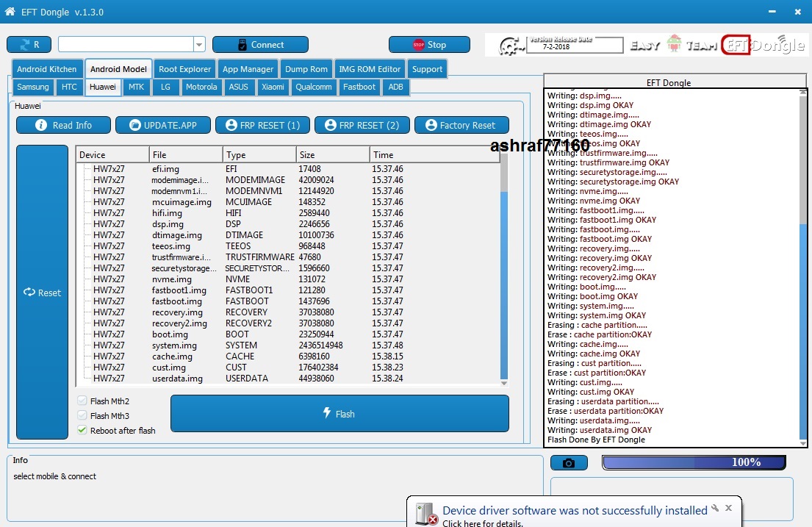Open the driver installation failure notification

pyautogui.click(x=575, y=510)
